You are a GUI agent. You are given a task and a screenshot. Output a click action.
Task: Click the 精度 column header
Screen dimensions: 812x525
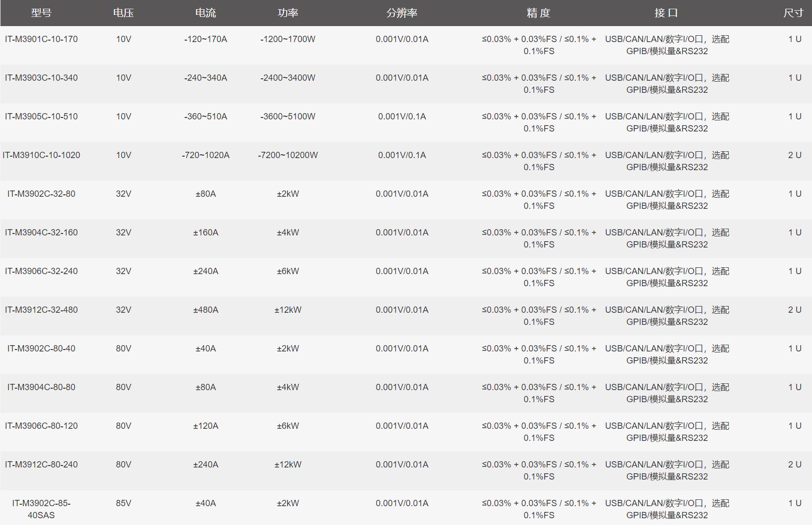[x=538, y=13]
